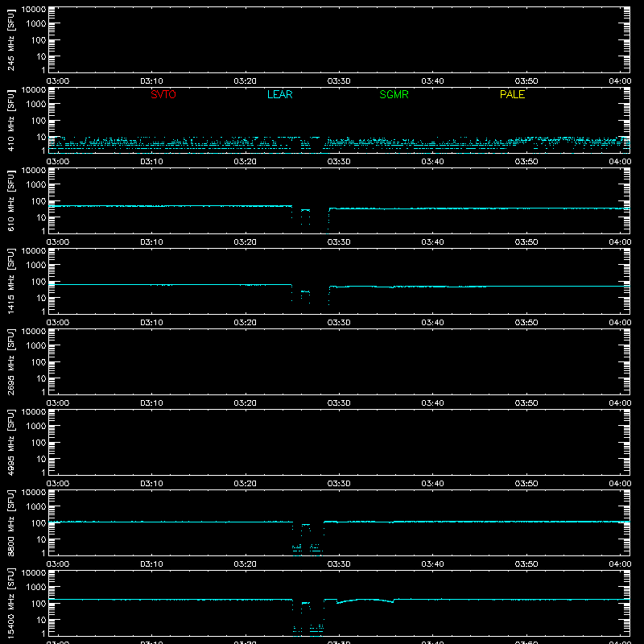
Task: Click 03:20 label under the 8800 MHz panel
Action: click(246, 564)
